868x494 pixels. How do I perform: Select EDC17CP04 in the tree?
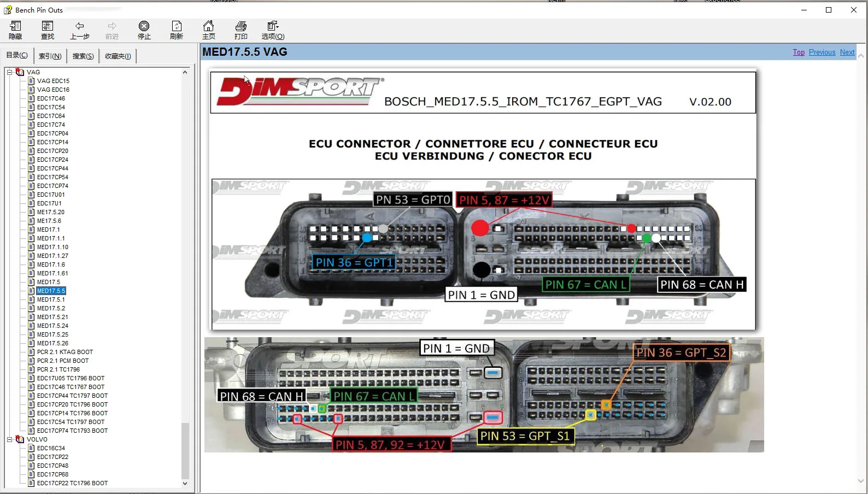point(52,133)
